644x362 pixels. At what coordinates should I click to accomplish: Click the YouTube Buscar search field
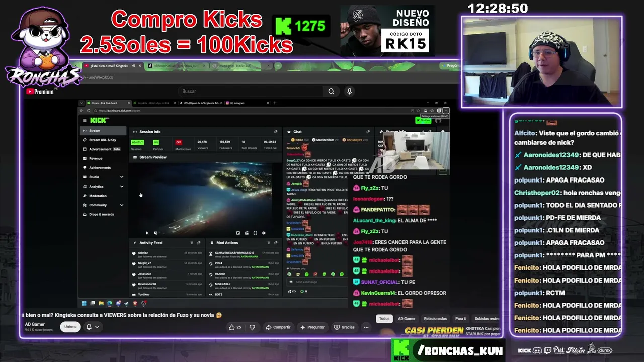pyautogui.click(x=251, y=91)
